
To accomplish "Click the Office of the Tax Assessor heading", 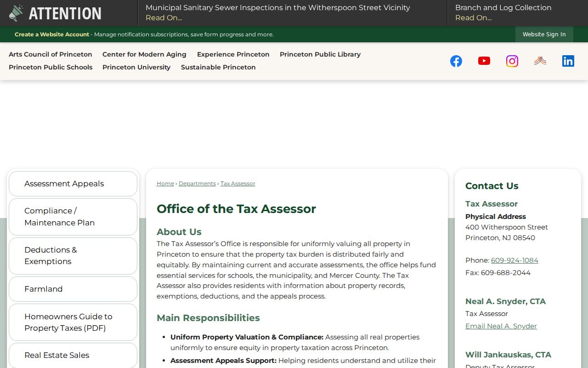I will (236, 209).
